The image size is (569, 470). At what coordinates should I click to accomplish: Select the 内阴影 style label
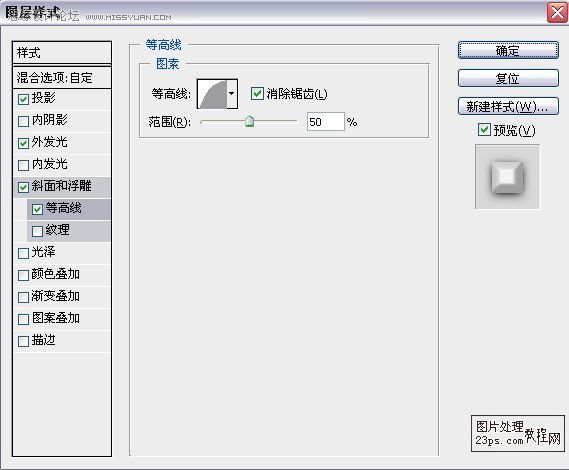pyautogui.click(x=49, y=120)
